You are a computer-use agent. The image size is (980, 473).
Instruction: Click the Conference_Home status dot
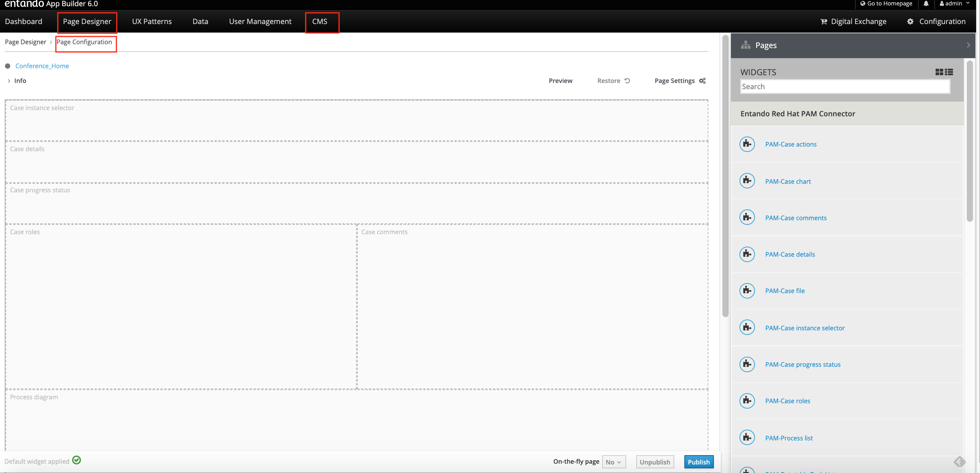(7, 66)
